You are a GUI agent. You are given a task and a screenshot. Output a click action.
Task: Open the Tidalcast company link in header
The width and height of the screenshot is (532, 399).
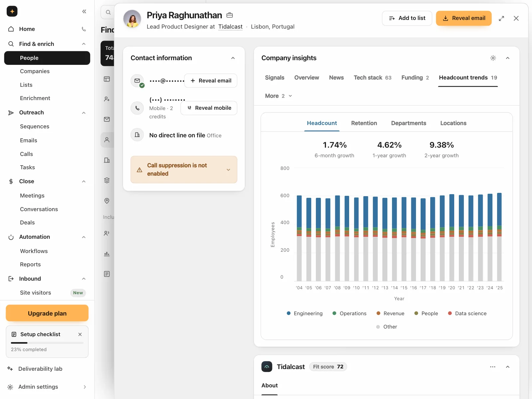230,27
